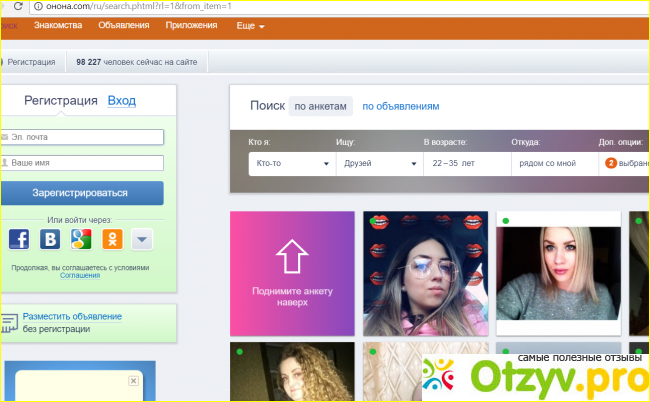Click the 'Эл. почта' email field
Screen dimensions: 650x402
83,137
